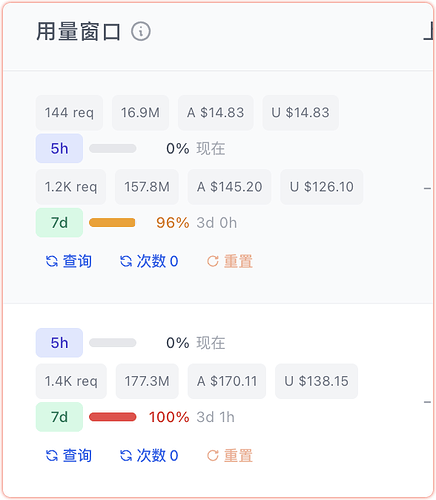Click 重置 under the 100% usage row
436x500 pixels.
tap(230, 455)
